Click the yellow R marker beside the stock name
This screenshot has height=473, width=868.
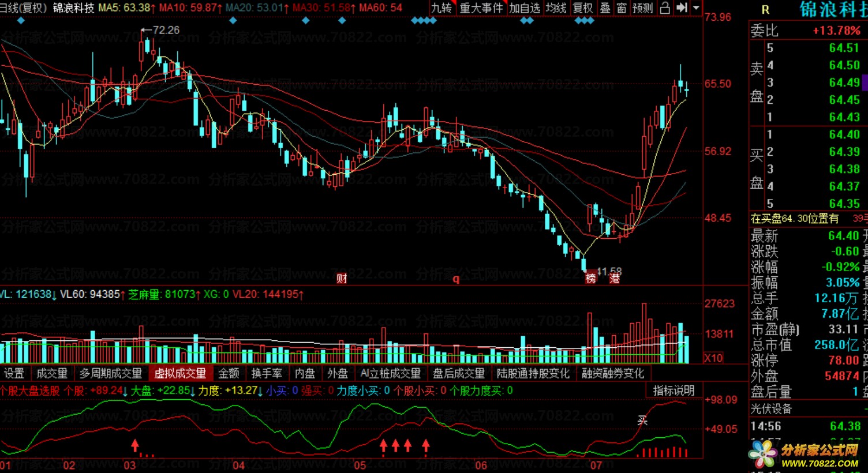(765, 10)
